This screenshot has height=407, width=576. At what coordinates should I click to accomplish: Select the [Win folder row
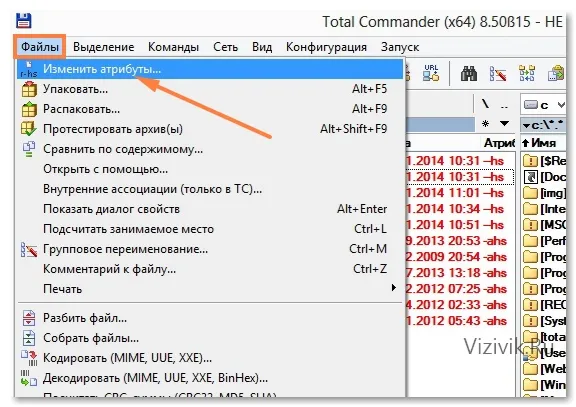point(544,385)
